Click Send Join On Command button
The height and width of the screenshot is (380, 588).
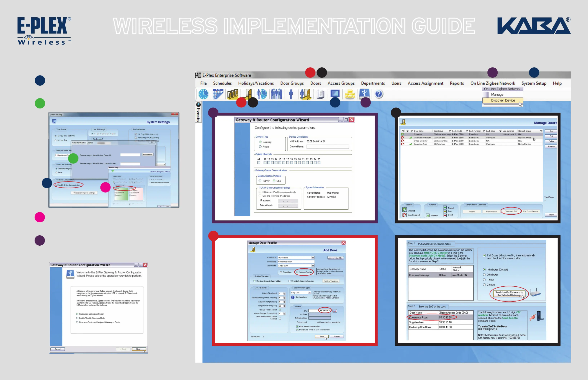tap(509, 294)
